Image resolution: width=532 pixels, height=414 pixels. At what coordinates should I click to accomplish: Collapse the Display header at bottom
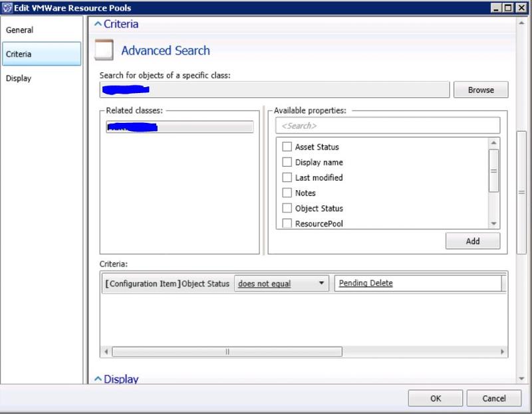[98, 379]
